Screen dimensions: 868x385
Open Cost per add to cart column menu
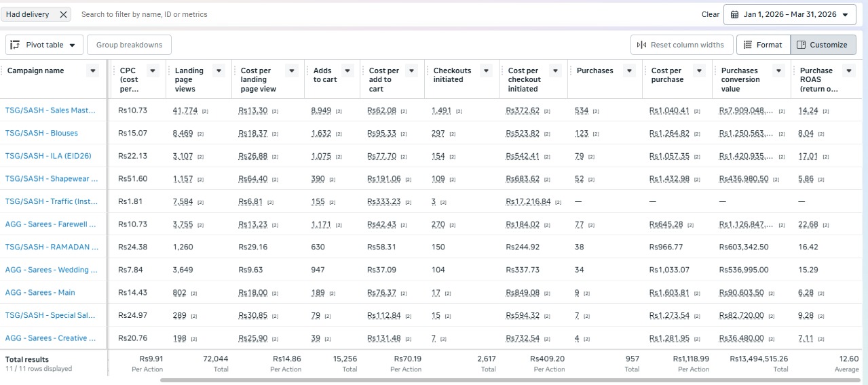tap(413, 70)
